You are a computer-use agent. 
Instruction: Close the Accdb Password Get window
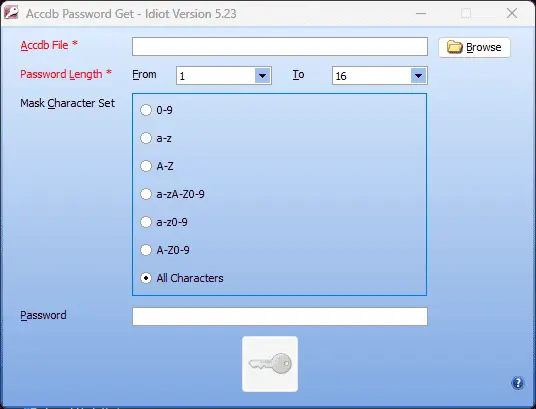(x=512, y=13)
